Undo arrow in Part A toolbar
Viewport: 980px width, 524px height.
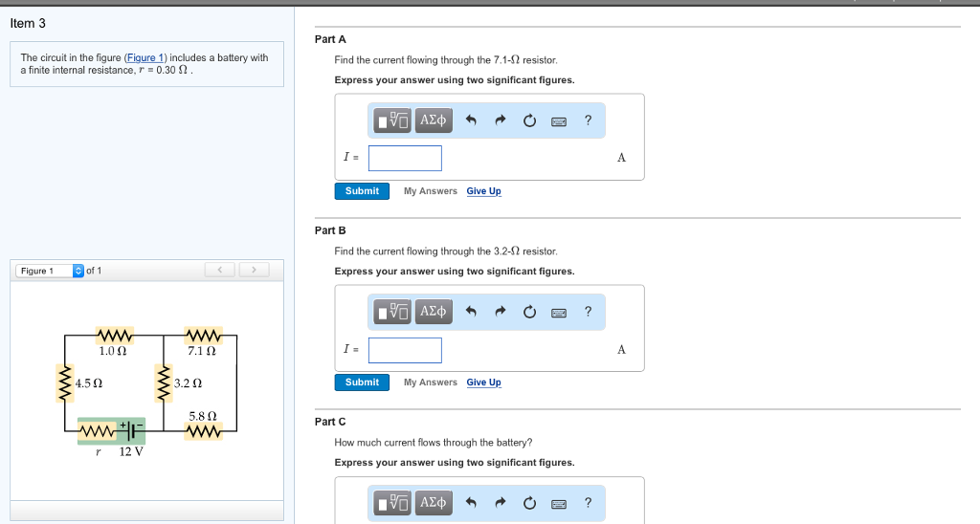[x=471, y=120]
